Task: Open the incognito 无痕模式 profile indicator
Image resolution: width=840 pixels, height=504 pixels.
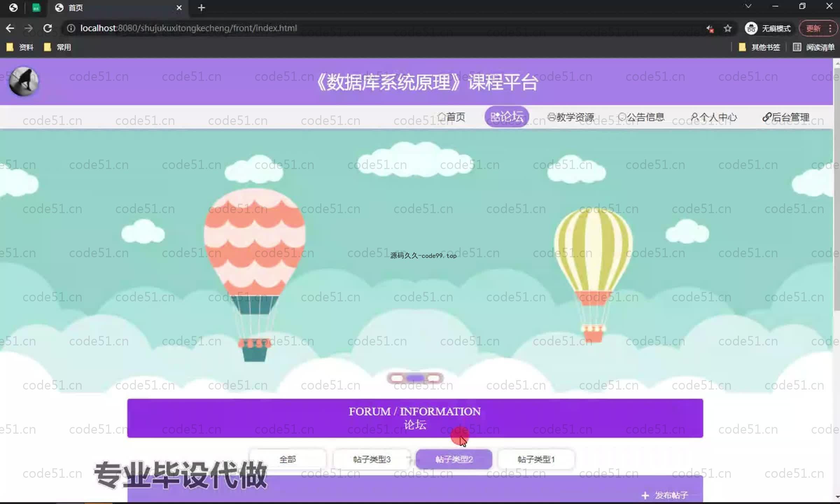Action: 768,28
